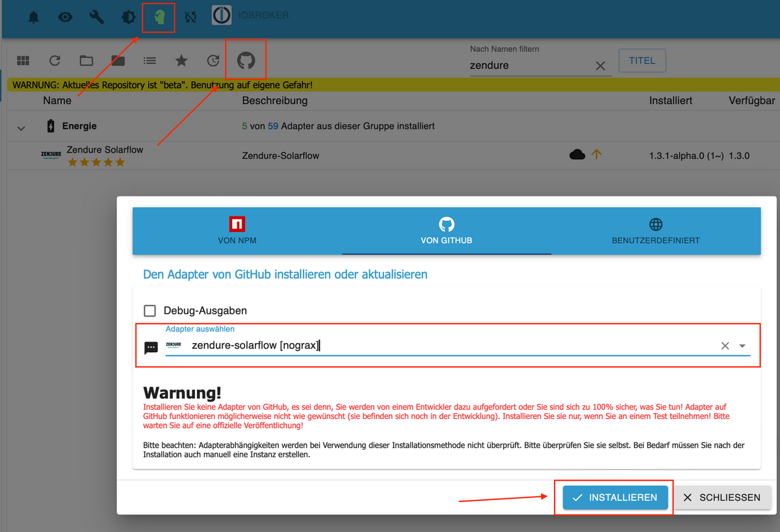Switch to tile view grid icon
The image size is (780, 532).
(x=23, y=60)
